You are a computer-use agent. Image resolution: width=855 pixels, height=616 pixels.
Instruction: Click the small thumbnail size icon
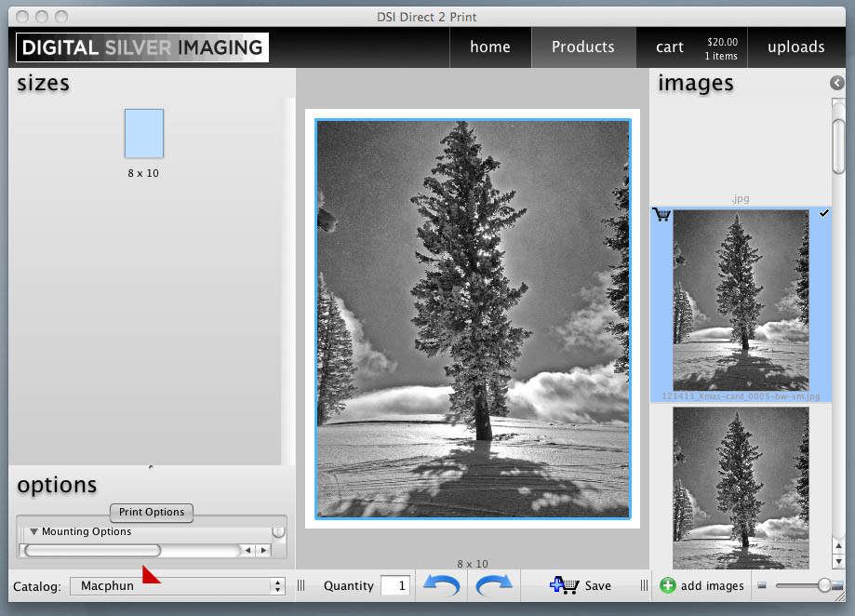coord(762,585)
